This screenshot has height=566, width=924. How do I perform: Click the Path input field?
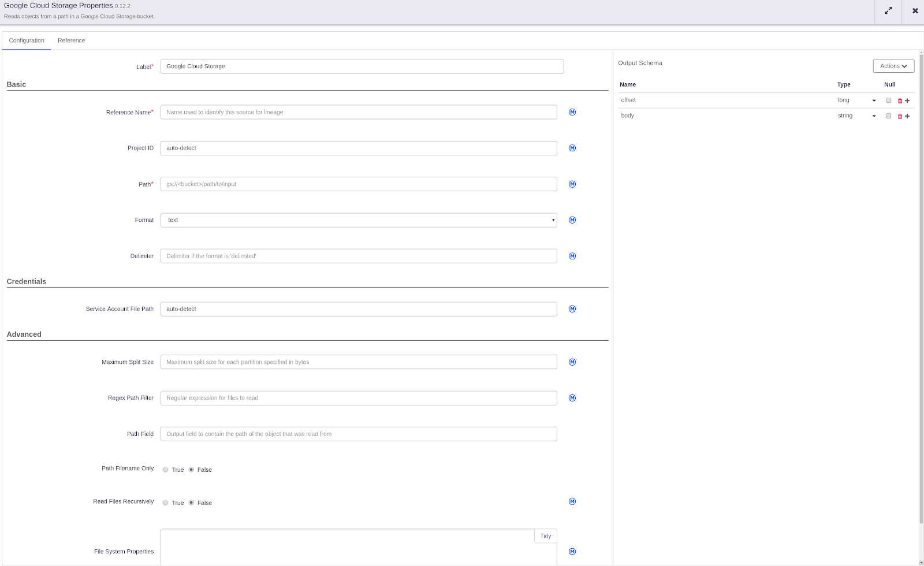point(359,184)
